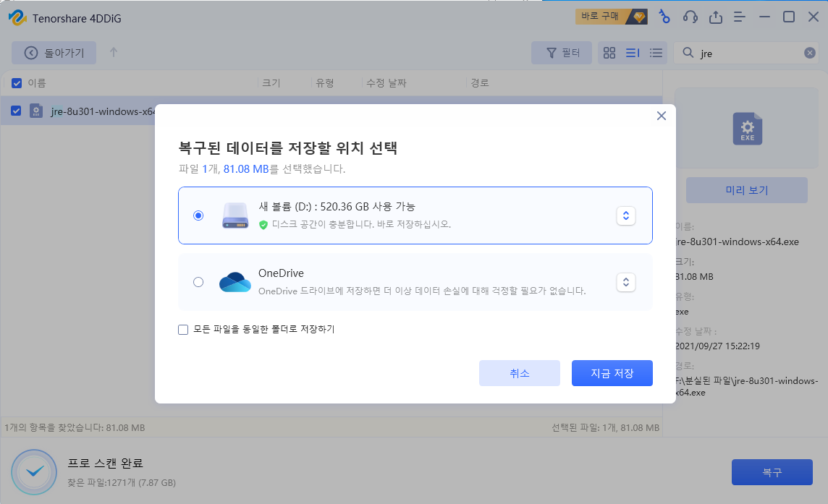
Task: Enable 모든 파일을 동일한 폴더로 저장하기 checkbox
Action: point(183,330)
